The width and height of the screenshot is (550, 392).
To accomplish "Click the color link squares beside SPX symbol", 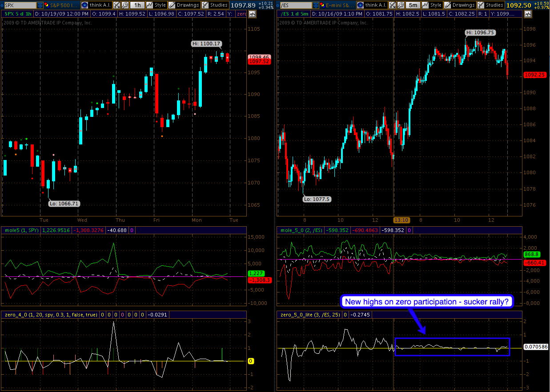I will coord(47,5).
